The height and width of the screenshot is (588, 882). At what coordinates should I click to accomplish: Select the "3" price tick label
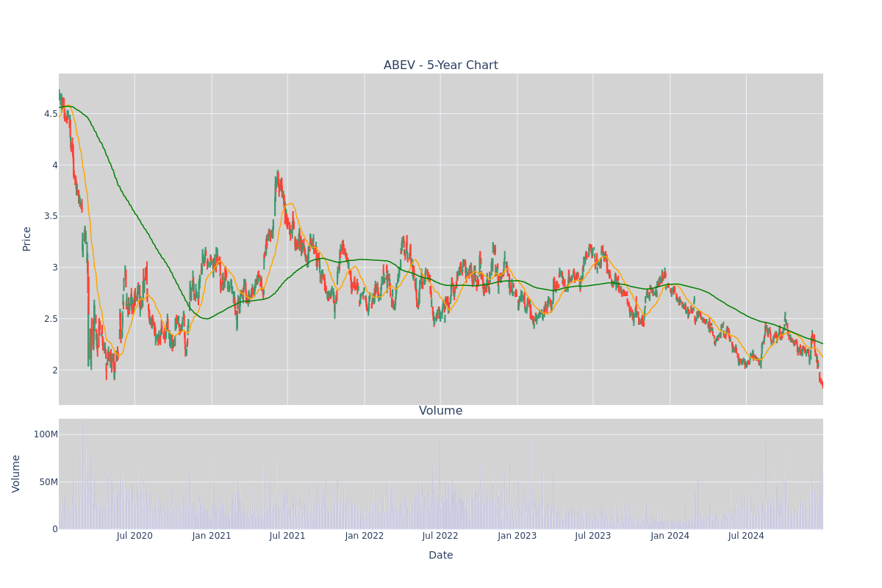(x=54, y=268)
